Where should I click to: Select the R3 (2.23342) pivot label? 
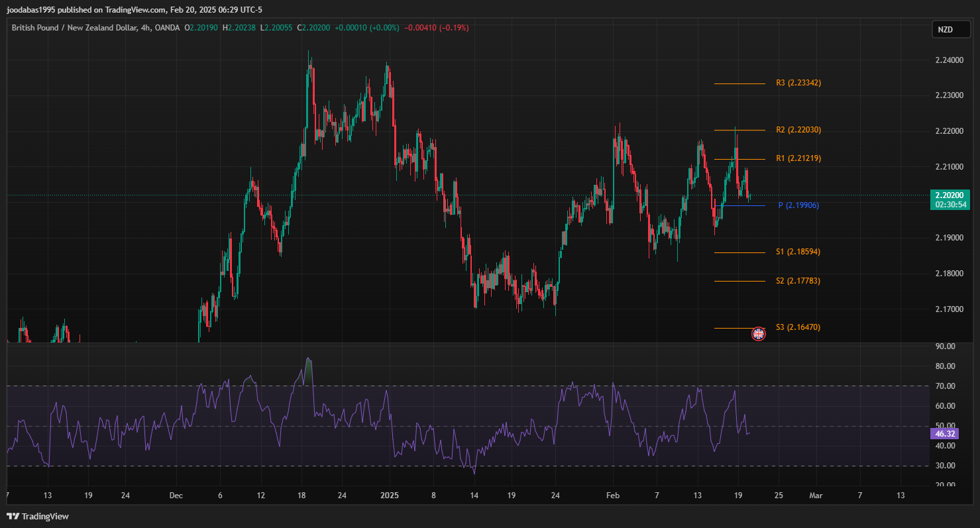pyautogui.click(x=798, y=83)
